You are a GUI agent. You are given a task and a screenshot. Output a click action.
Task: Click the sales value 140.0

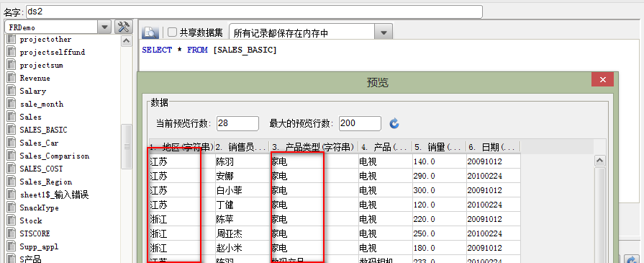click(439, 161)
